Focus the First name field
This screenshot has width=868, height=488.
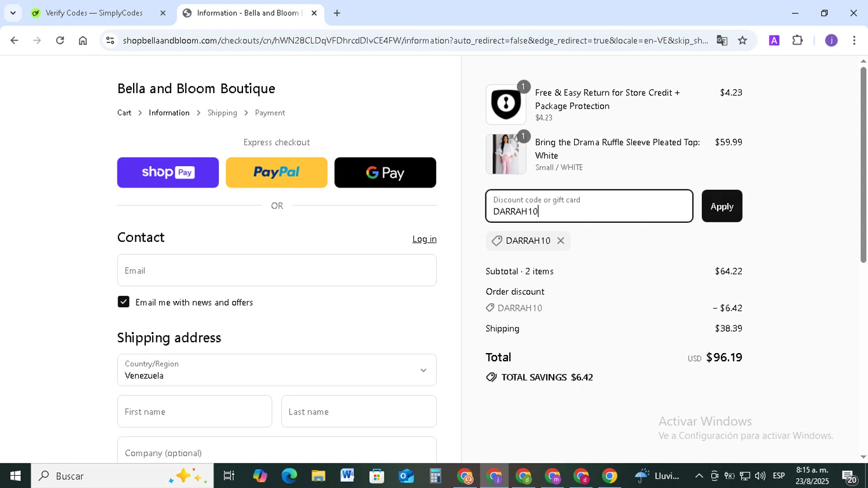point(194,412)
